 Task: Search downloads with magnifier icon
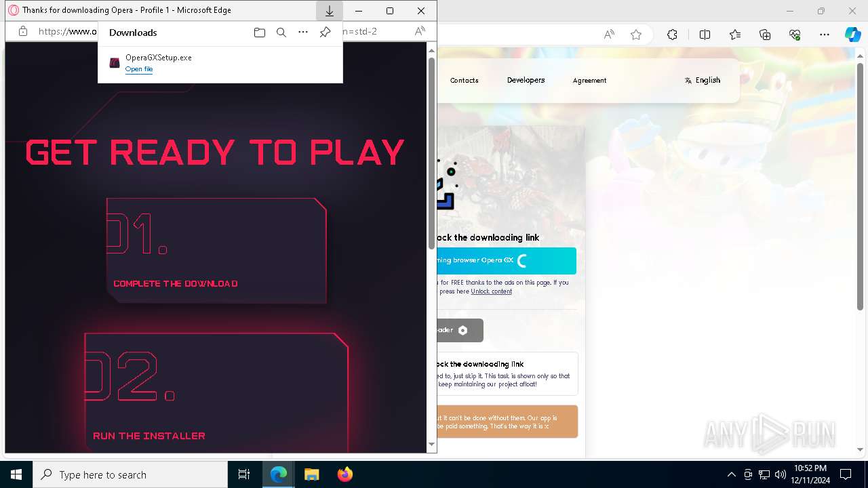pyautogui.click(x=281, y=33)
